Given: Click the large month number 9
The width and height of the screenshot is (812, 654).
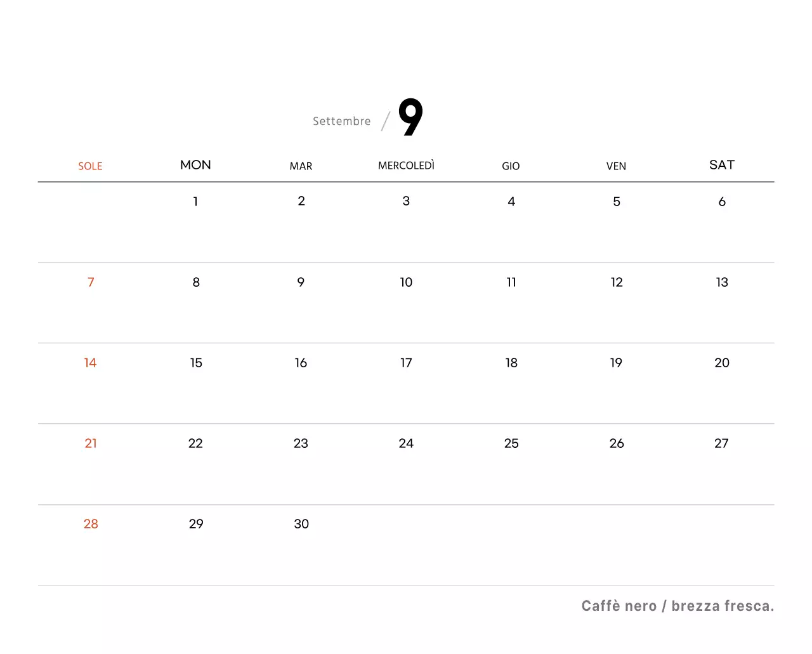Looking at the screenshot, I should pyautogui.click(x=410, y=117).
